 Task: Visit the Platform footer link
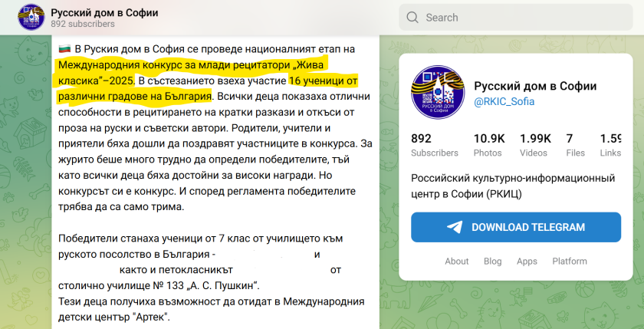click(x=570, y=262)
